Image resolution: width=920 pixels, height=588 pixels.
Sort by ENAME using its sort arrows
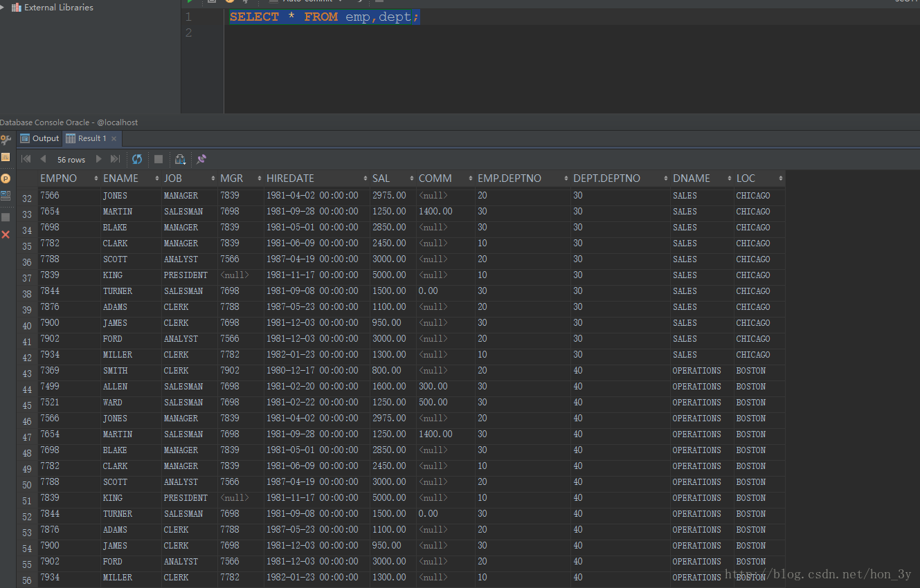156,178
